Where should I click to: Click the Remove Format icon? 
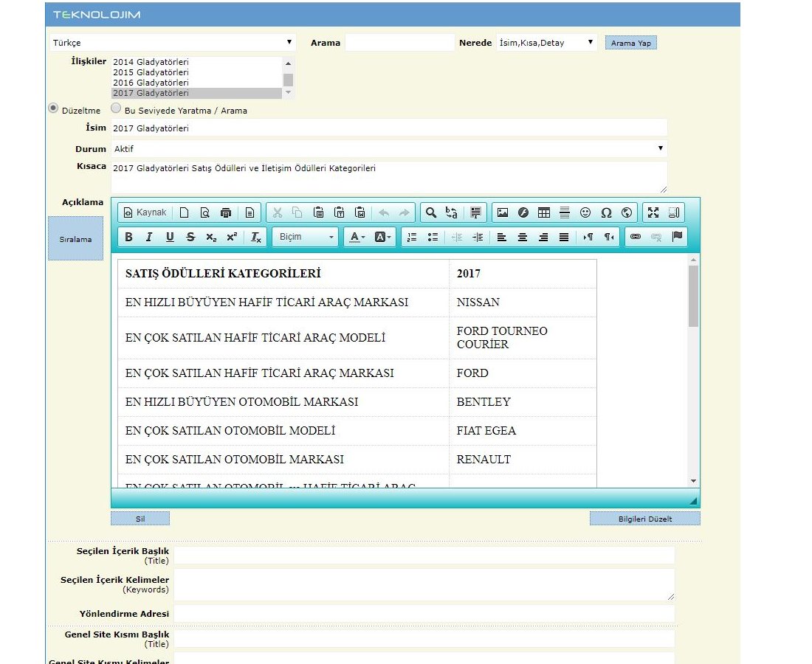tap(256, 237)
